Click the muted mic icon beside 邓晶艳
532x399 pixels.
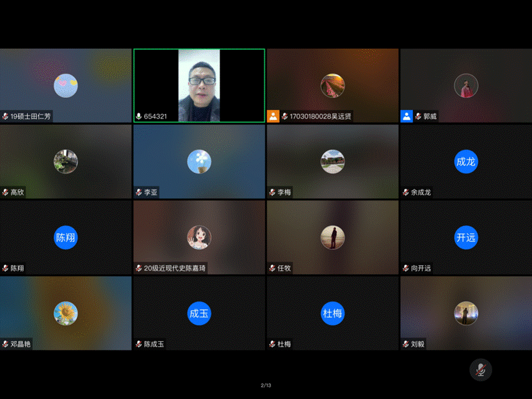(6, 344)
